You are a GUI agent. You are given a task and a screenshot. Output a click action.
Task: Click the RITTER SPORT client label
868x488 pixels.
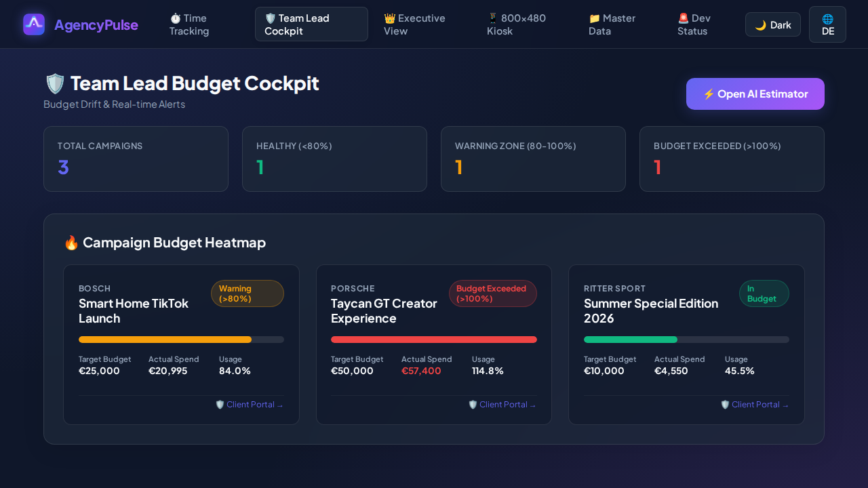pyautogui.click(x=614, y=289)
